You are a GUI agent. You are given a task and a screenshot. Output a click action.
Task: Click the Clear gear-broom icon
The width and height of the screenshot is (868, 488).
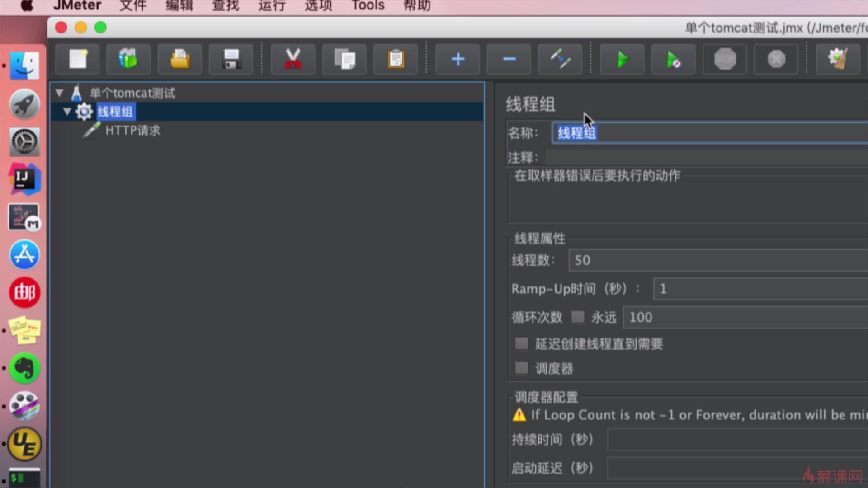click(x=837, y=59)
